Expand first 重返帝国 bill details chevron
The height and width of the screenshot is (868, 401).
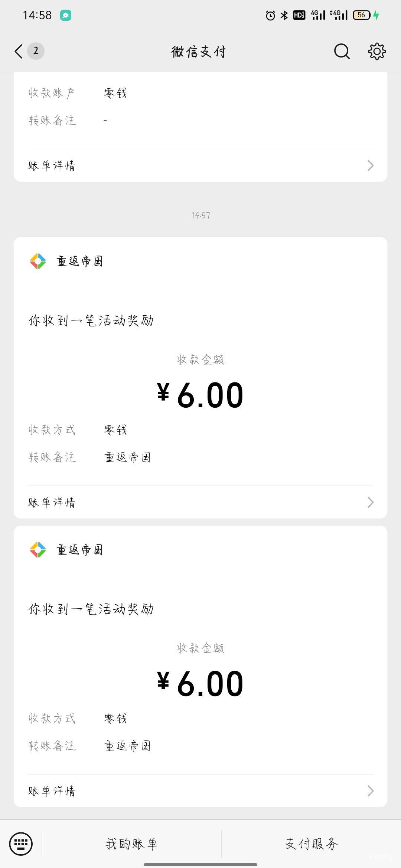tap(370, 502)
